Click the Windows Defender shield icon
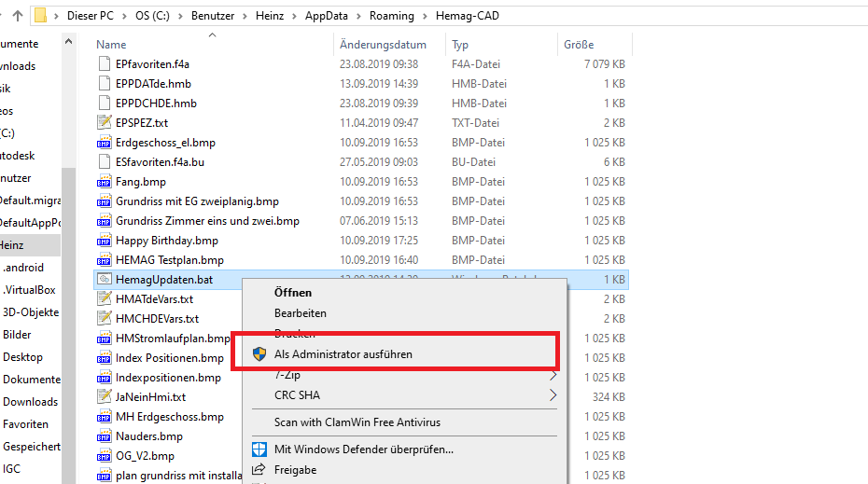 [x=259, y=449]
